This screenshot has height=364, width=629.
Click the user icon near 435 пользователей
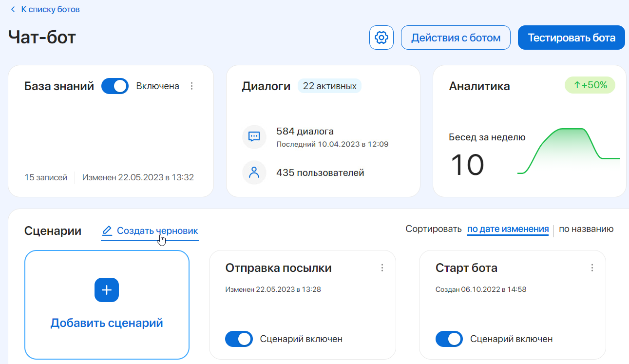click(x=254, y=172)
